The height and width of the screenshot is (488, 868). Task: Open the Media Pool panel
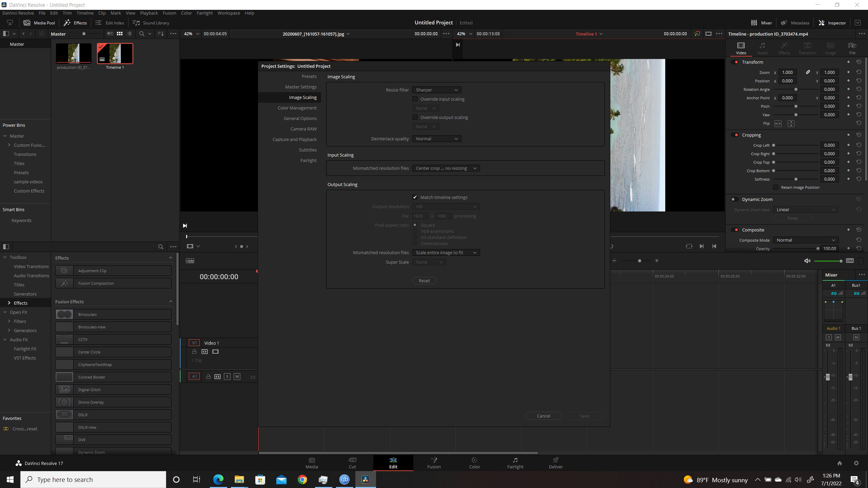39,23
